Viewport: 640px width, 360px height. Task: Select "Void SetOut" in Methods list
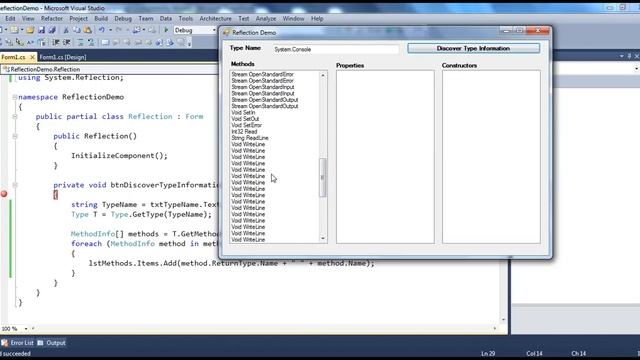point(245,119)
